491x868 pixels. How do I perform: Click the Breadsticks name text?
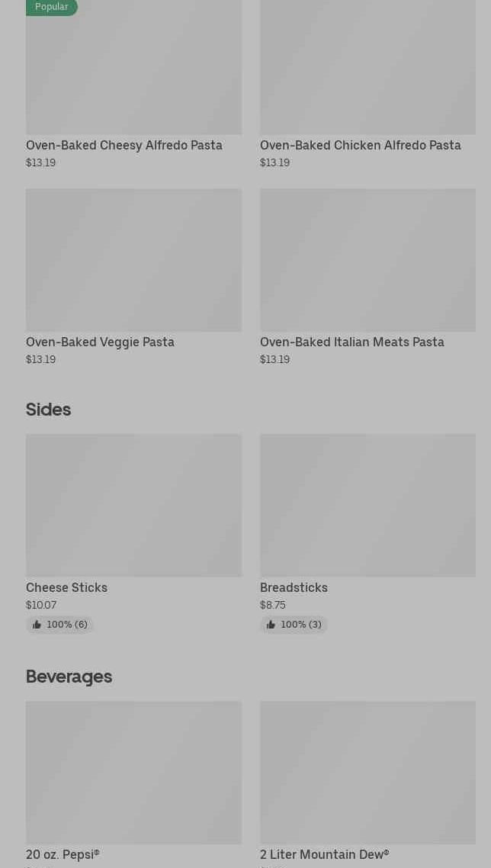tap(294, 587)
